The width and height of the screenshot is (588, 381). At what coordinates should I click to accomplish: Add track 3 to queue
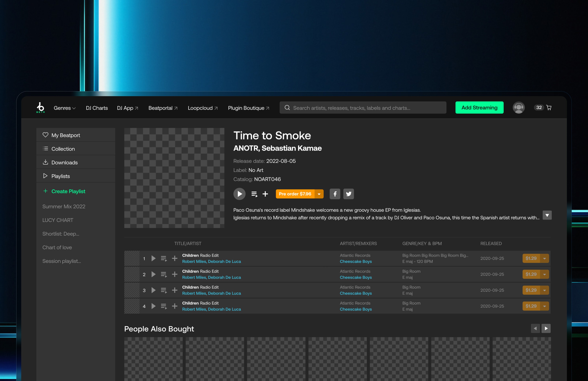click(x=164, y=291)
